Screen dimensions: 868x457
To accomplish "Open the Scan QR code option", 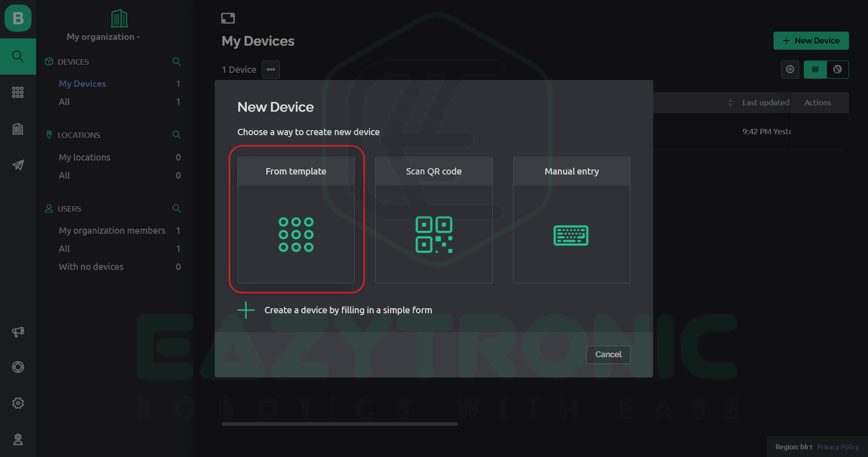I will click(x=434, y=220).
